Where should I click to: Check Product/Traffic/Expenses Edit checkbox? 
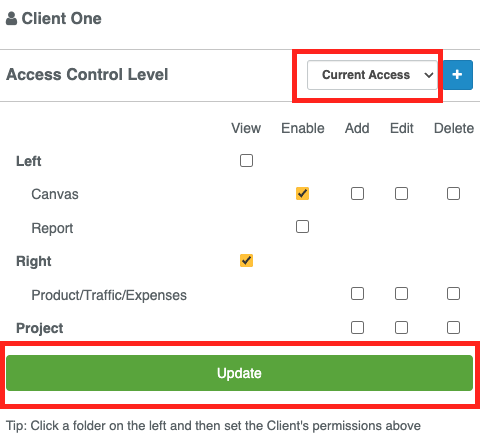coord(401,294)
